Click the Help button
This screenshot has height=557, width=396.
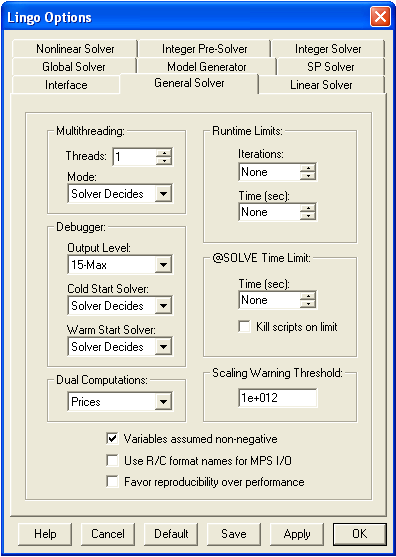click(x=45, y=534)
